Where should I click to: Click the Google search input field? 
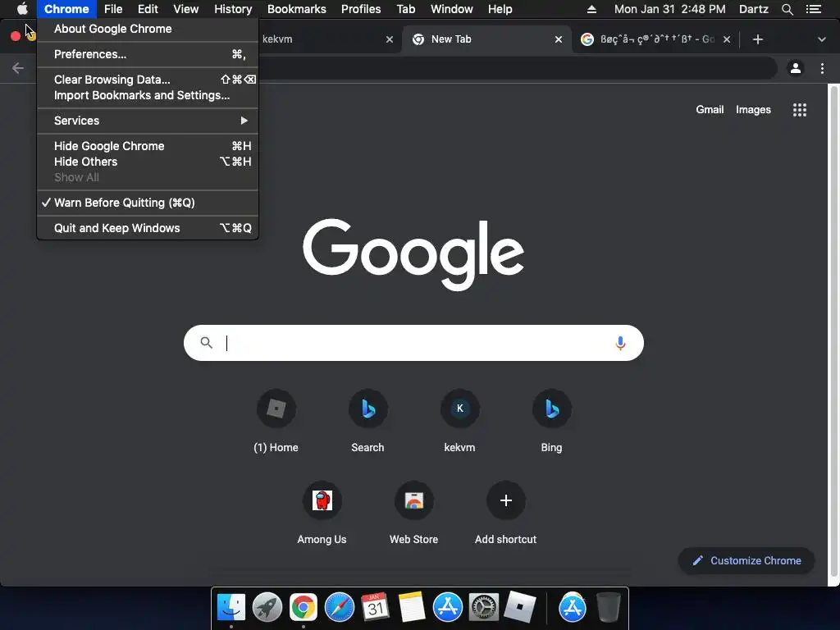coord(413,343)
